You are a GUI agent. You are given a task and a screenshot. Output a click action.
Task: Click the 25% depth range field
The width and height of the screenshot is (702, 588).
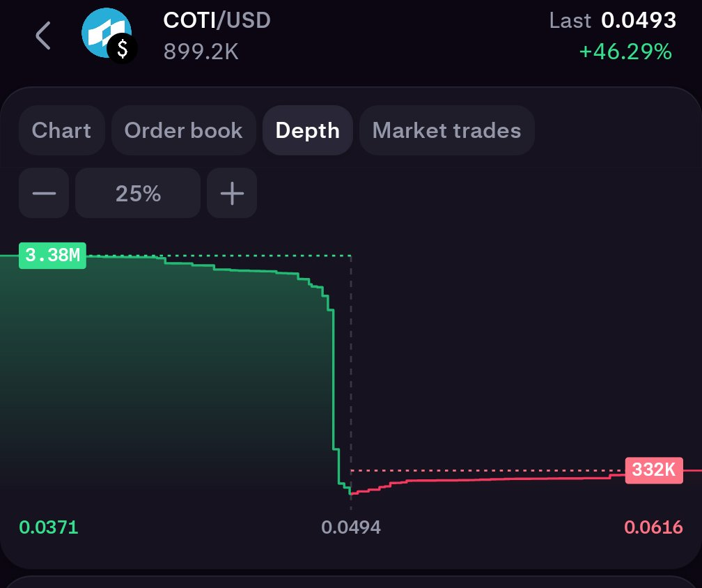click(138, 194)
